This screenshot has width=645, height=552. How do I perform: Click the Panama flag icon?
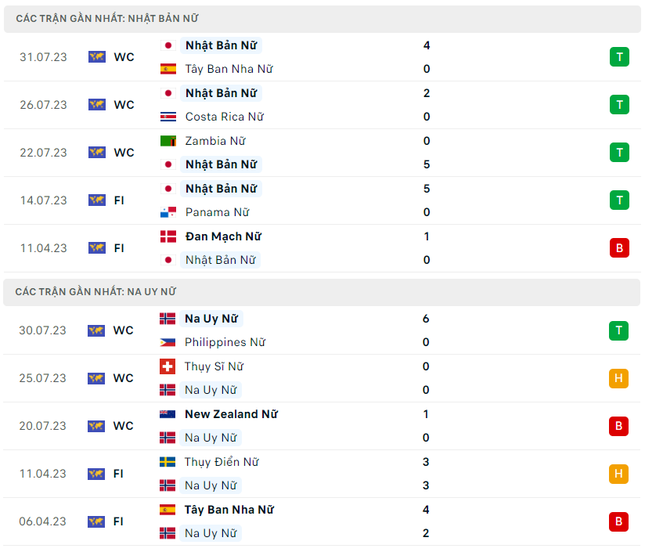168,212
